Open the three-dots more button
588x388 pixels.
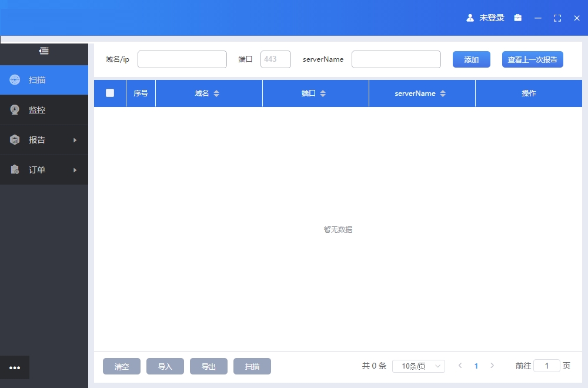(x=15, y=368)
